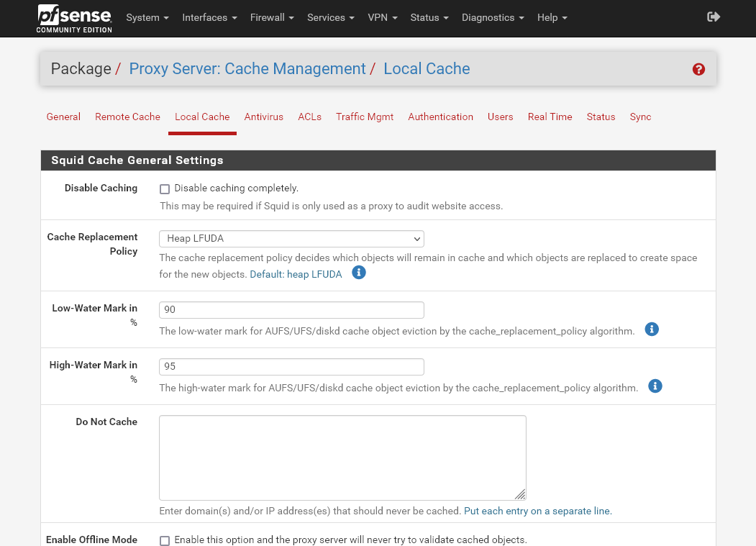This screenshot has height=546, width=756.
Task: Go to the Remote Cache tab
Action: coord(127,117)
